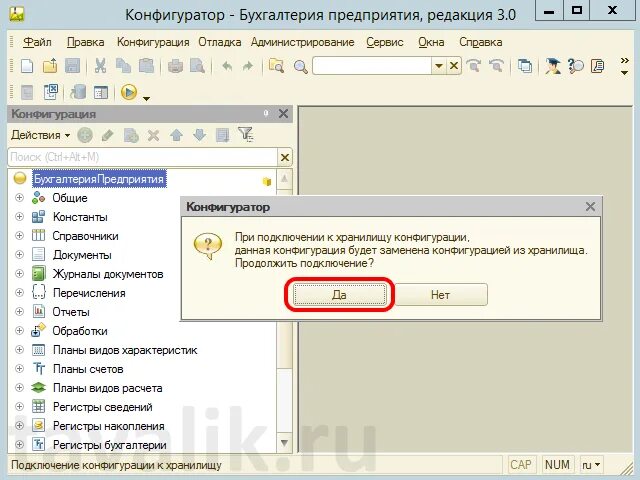Click the filter funnel icon in Configuration panel

[x=246, y=134]
